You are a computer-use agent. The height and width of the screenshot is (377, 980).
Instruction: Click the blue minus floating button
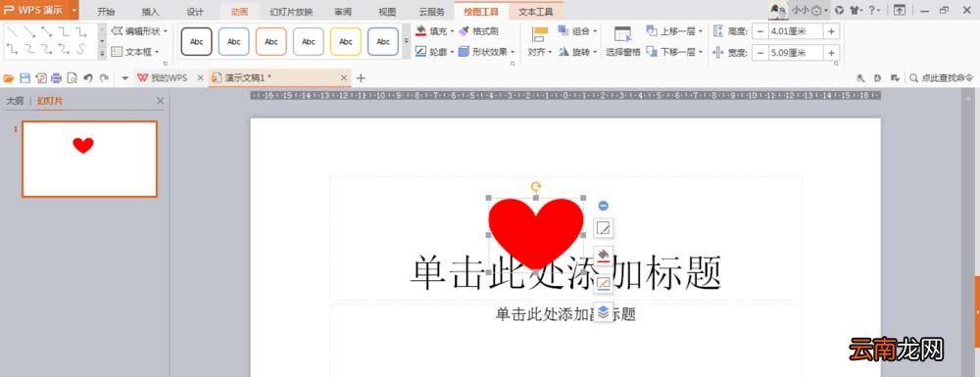click(603, 206)
